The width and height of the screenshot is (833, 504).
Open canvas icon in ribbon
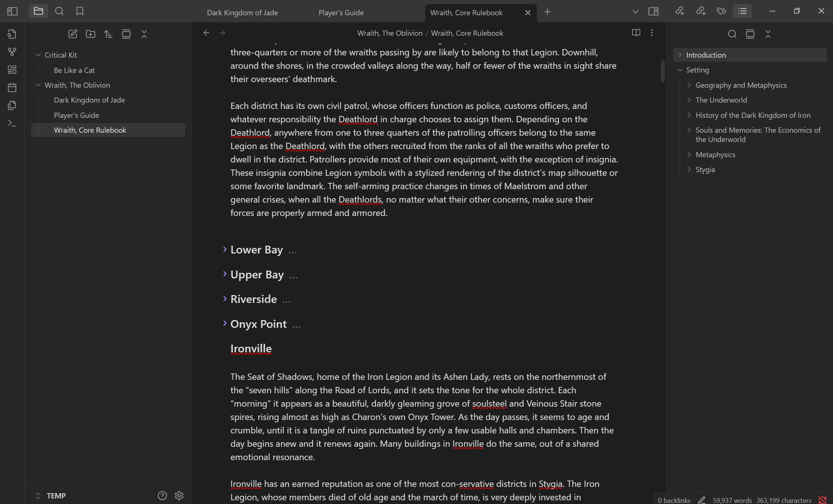click(x=12, y=70)
